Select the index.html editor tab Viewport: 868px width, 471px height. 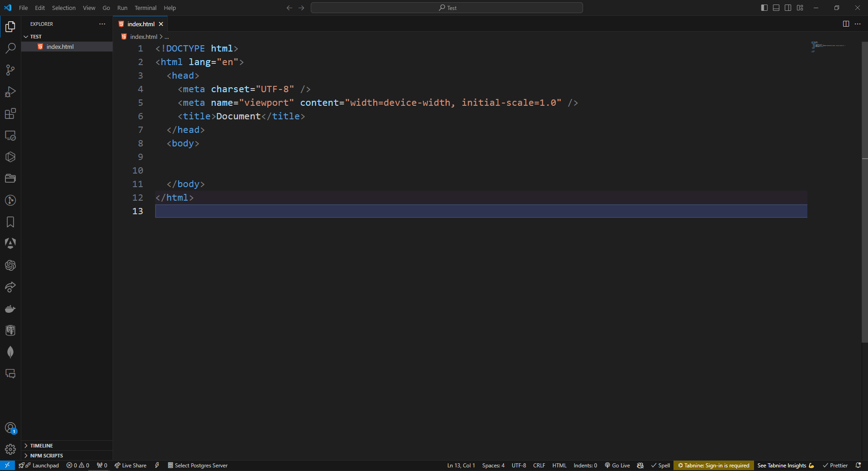[141, 24]
